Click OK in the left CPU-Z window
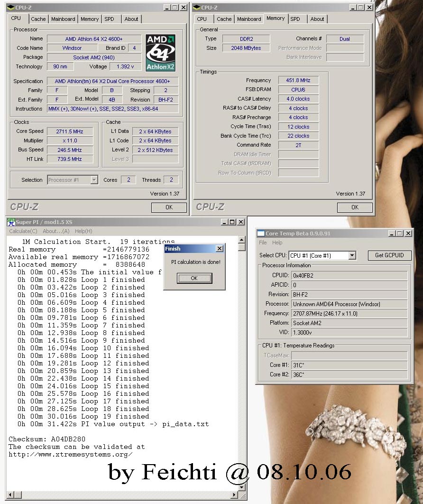The width and height of the screenshot is (423, 504). pyautogui.click(x=169, y=207)
